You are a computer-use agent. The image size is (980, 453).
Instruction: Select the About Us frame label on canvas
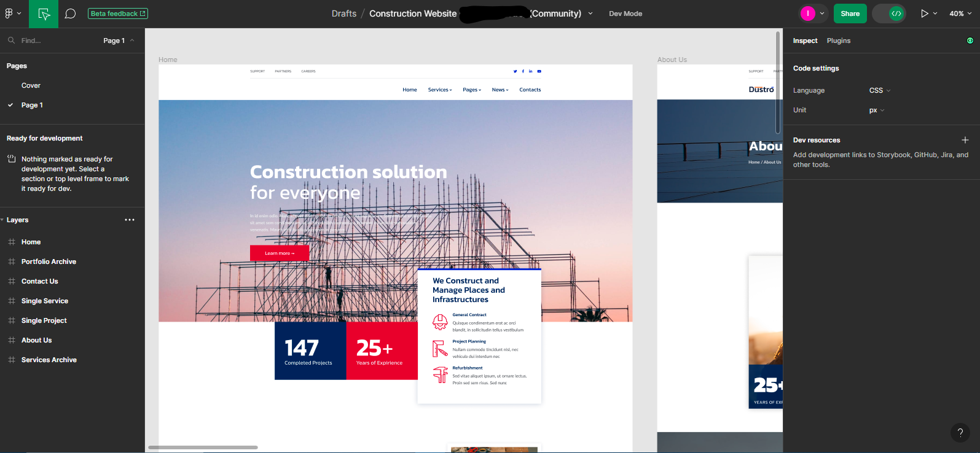click(x=672, y=60)
